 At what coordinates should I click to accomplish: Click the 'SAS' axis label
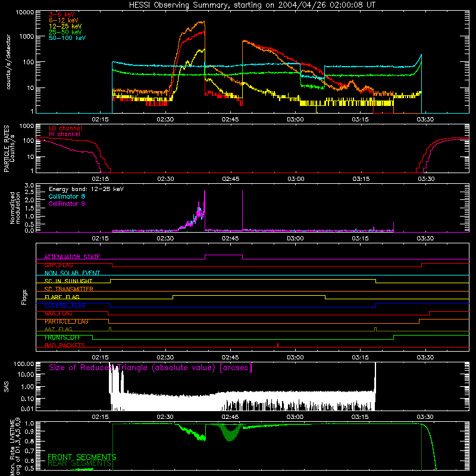click(x=6, y=386)
